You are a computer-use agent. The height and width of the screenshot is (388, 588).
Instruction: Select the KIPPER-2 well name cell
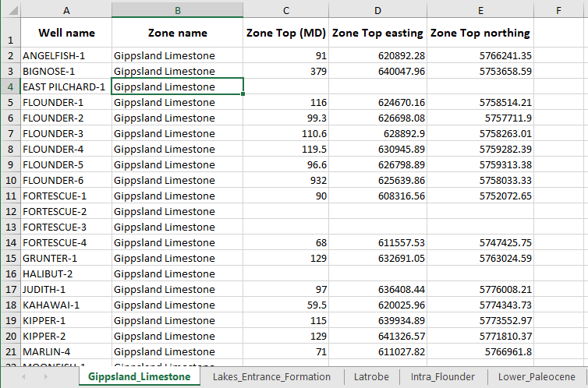(66, 336)
